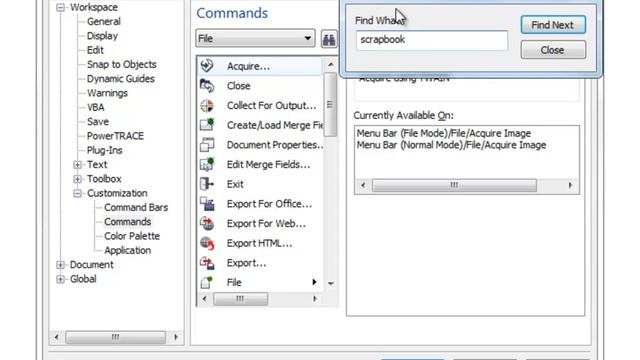Click the options tree horizontal scrollbar thumb

pos(116,337)
